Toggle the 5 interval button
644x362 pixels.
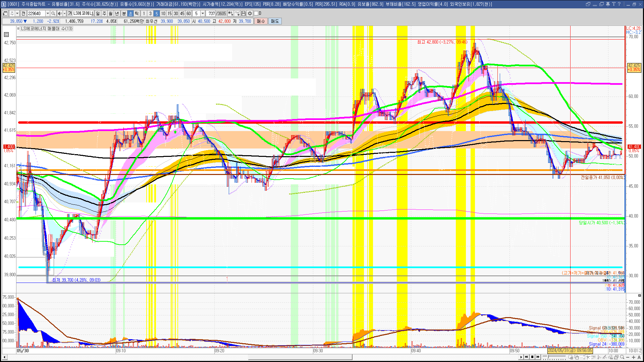coord(156,13)
